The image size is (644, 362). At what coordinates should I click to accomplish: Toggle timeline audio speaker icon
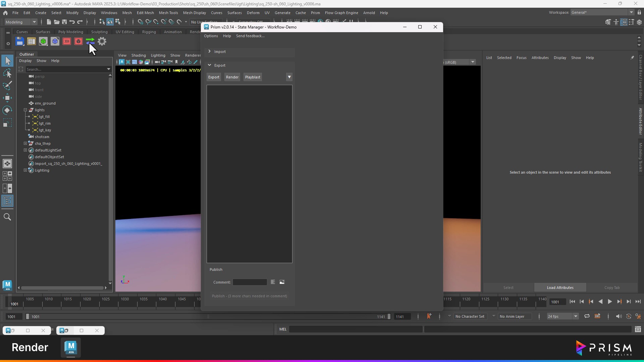(619, 316)
